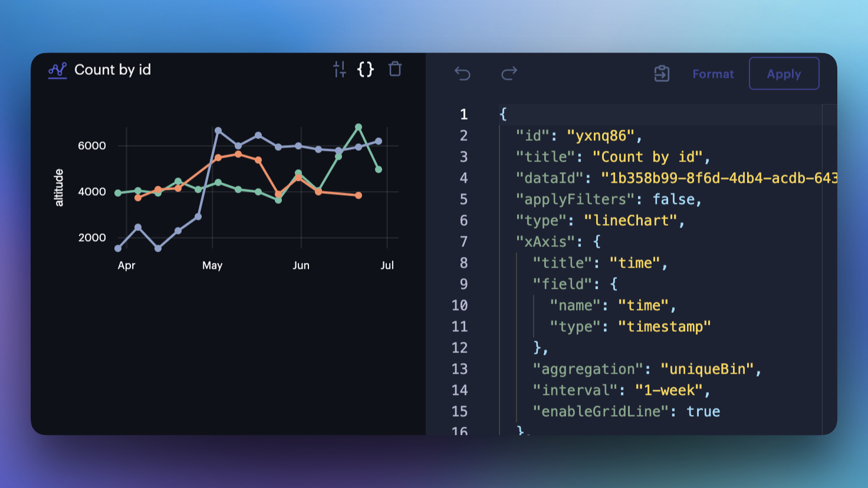Click the "lineChart" type value

(630, 221)
